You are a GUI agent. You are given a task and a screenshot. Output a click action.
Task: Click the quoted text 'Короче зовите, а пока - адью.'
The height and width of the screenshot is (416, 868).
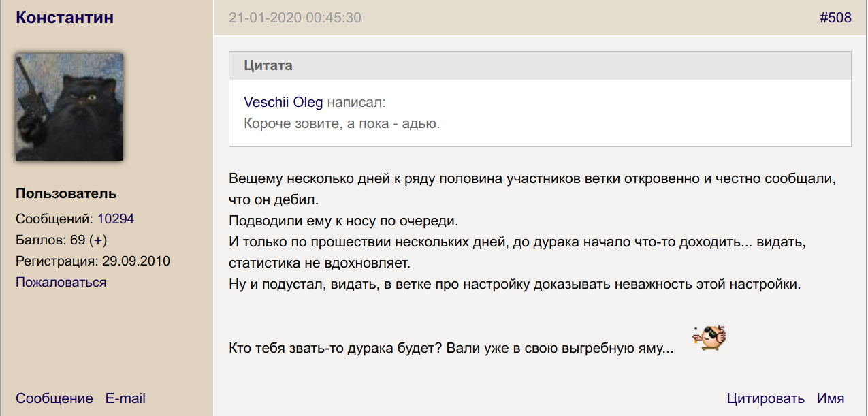coord(342,124)
